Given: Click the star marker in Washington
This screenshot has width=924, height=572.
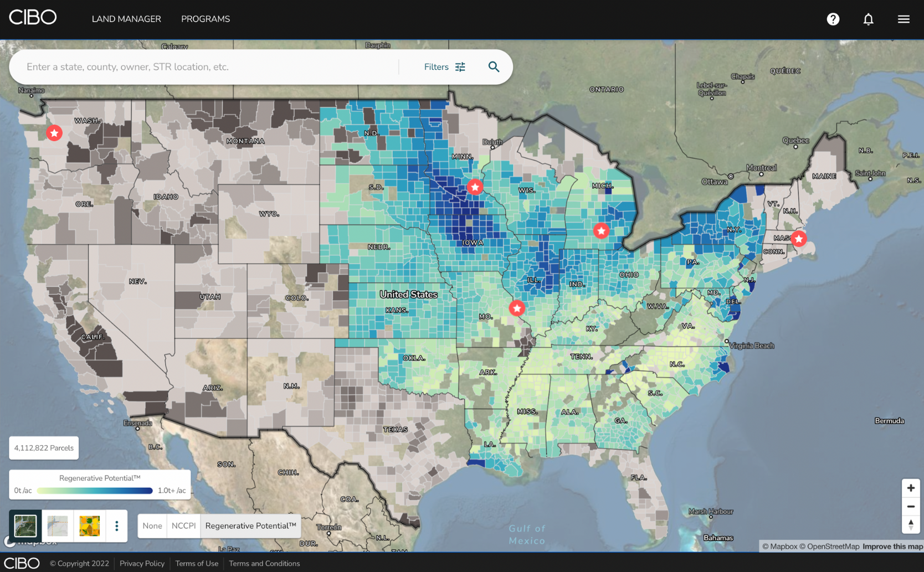Looking at the screenshot, I should 54,133.
